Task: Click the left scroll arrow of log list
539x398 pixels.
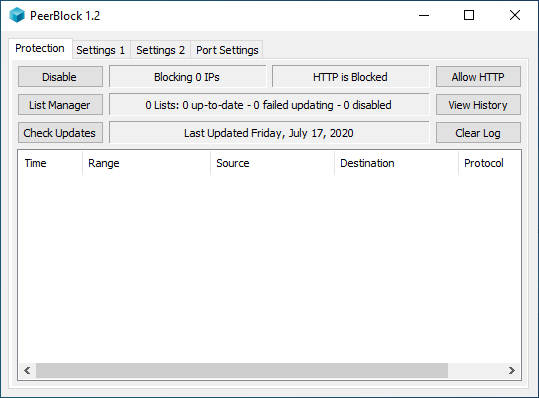Action: (27, 370)
